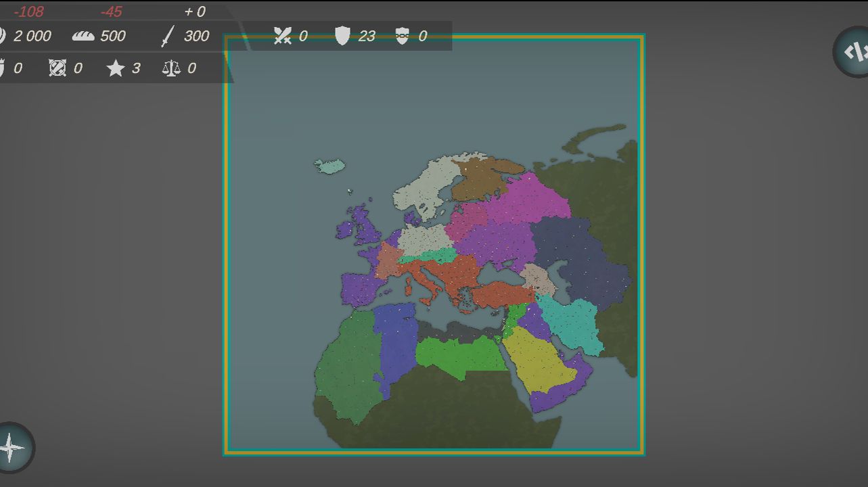
Task: Click the sword weapons resource icon
Action: tap(167, 36)
